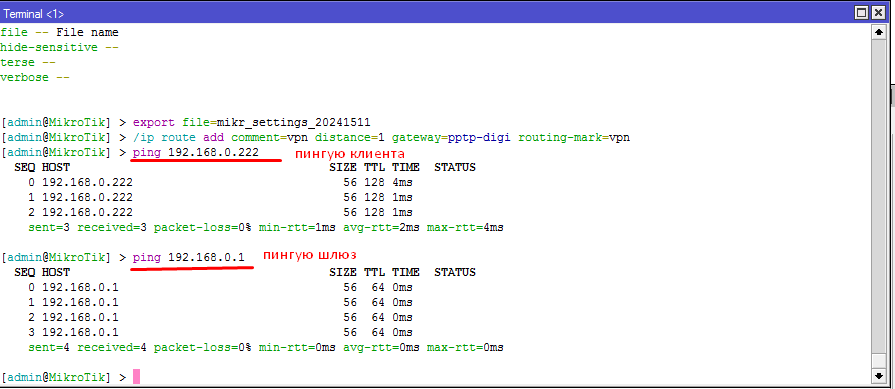Click TTL header of second ping table
895x389 pixels.
[374, 273]
